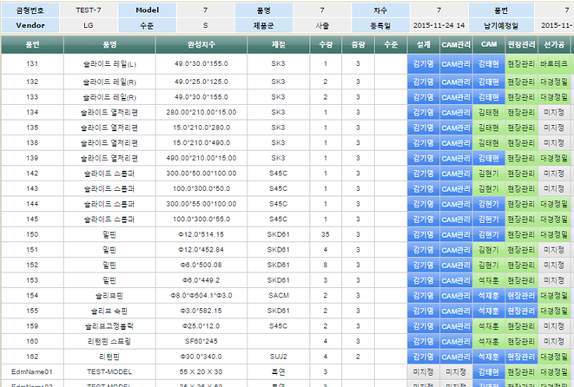Select TEST-MODEL cell in EdmName01 row
The width and height of the screenshot is (574, 387).
point(109,372)
